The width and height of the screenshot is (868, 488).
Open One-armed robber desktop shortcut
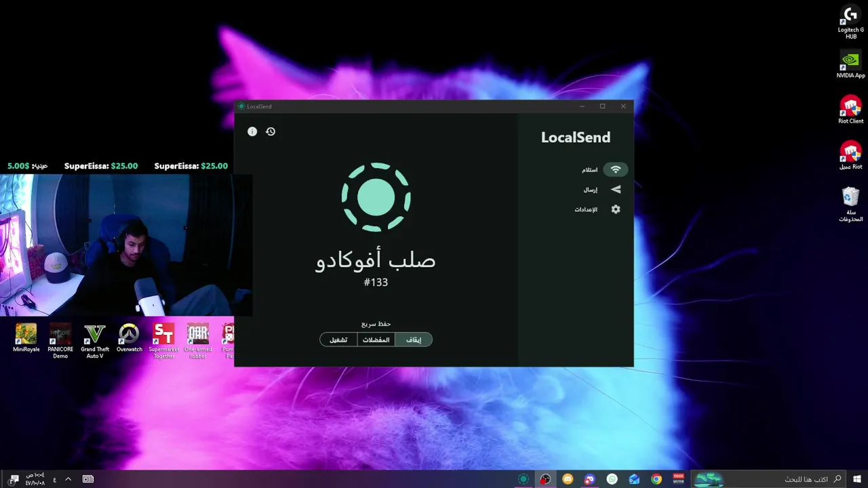click(198, 341)
